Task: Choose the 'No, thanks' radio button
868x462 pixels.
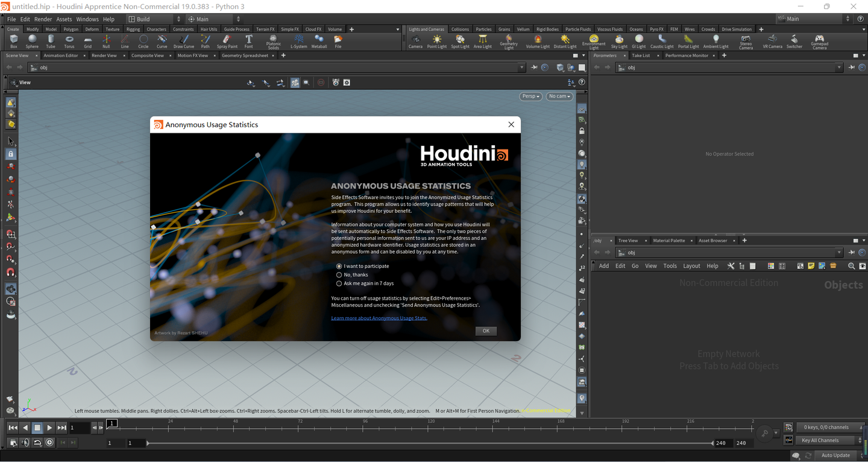Action: point(339,274)
